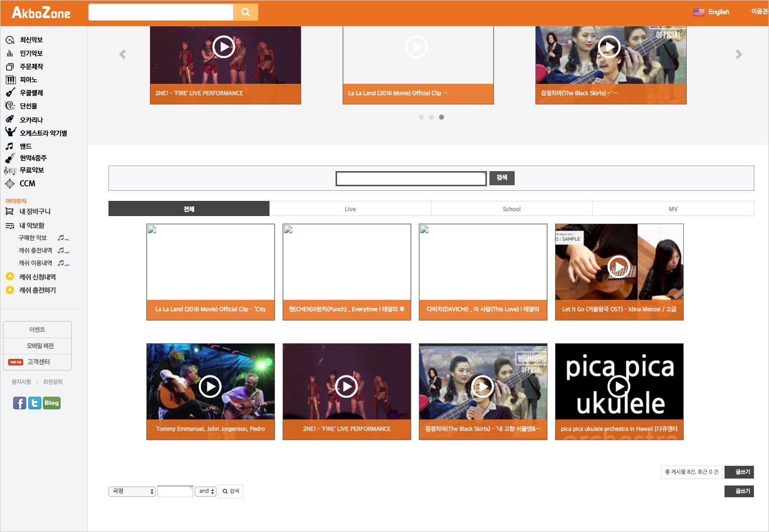The image size is (769, 532).
Task: Click the upper 글쓰기 button
Action: (x=739, y=472)
